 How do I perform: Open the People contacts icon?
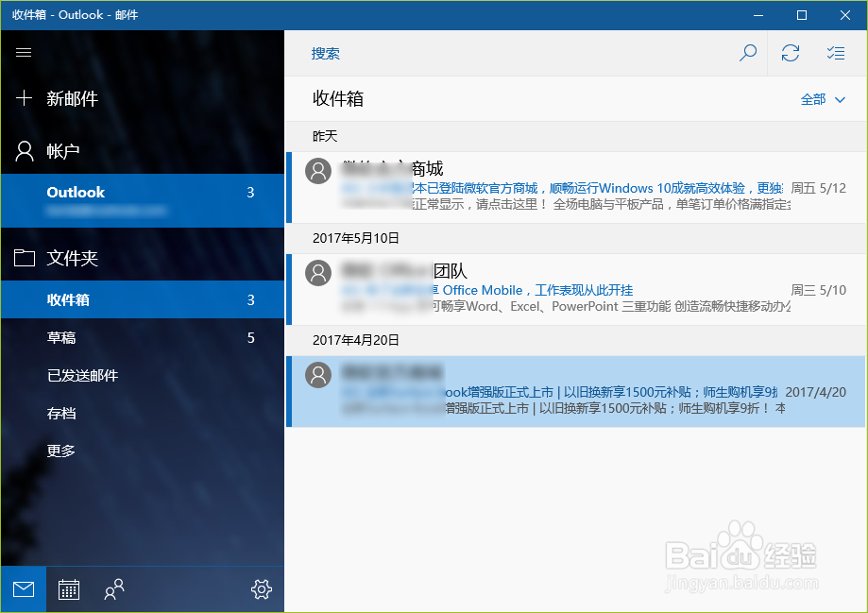[x=114, y=589]
